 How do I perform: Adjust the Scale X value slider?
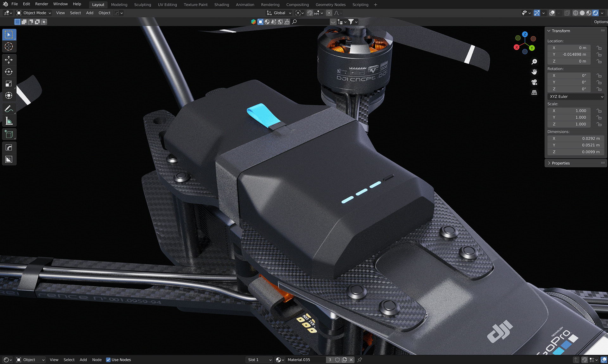pos(569,111)
